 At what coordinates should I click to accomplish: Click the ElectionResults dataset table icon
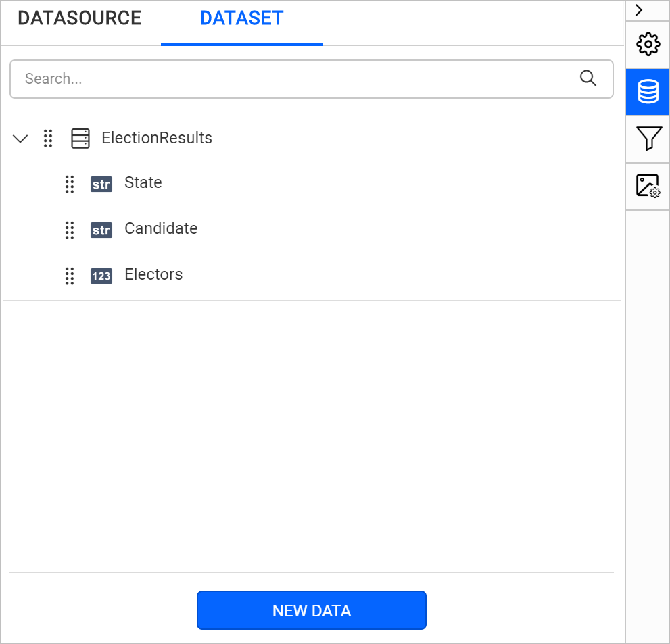click(80, 139)
